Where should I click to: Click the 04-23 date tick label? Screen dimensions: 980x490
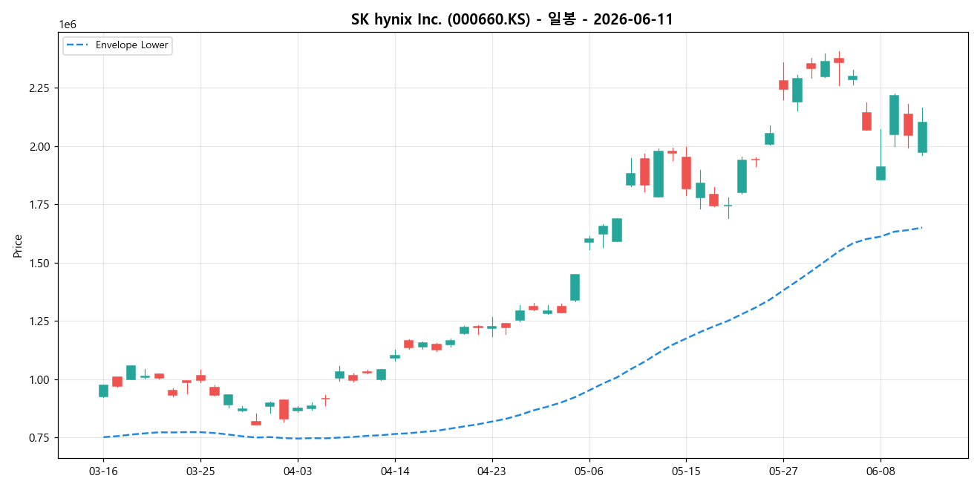point(492,471)
